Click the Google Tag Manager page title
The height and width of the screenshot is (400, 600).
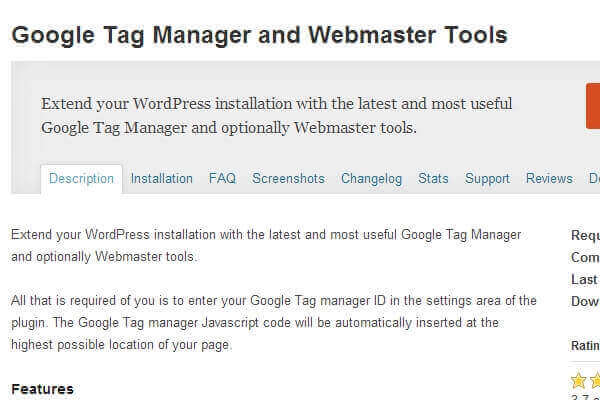pyautogui.click(x=259, y=35)
